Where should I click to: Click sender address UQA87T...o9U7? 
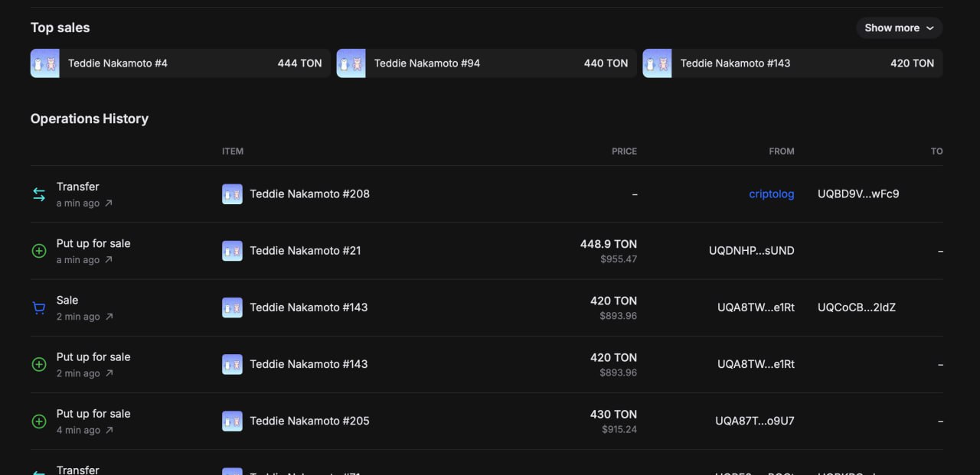pyautogui.click(x=754, y=421)
